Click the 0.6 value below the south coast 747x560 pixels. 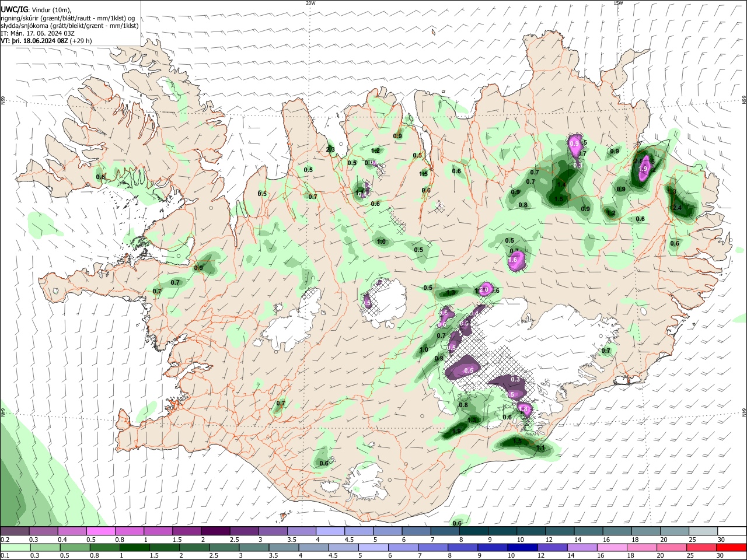(457, 523)
